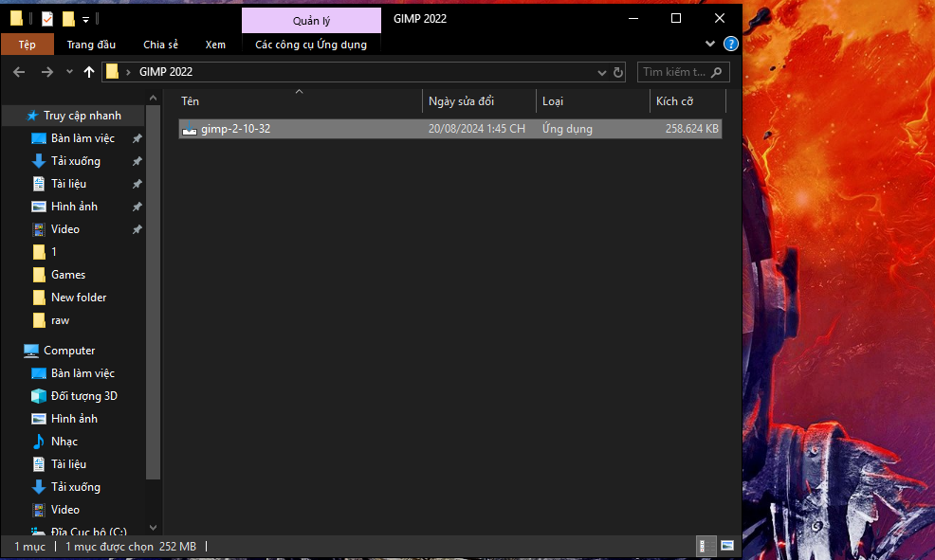Click the back navigation arrow

[x=19, y=72]
